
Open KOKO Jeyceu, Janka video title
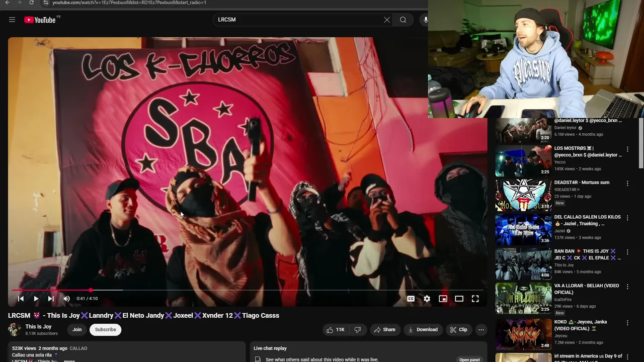(x=581, y=325)
